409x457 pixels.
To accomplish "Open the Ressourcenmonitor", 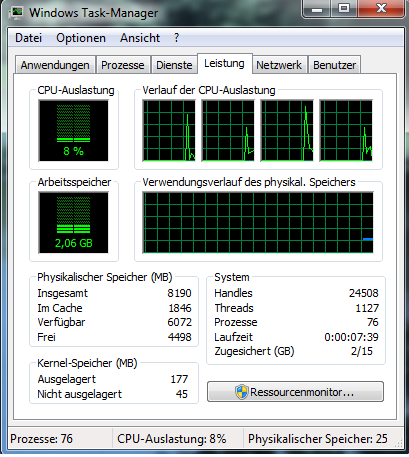I will [x=295, y=392].
